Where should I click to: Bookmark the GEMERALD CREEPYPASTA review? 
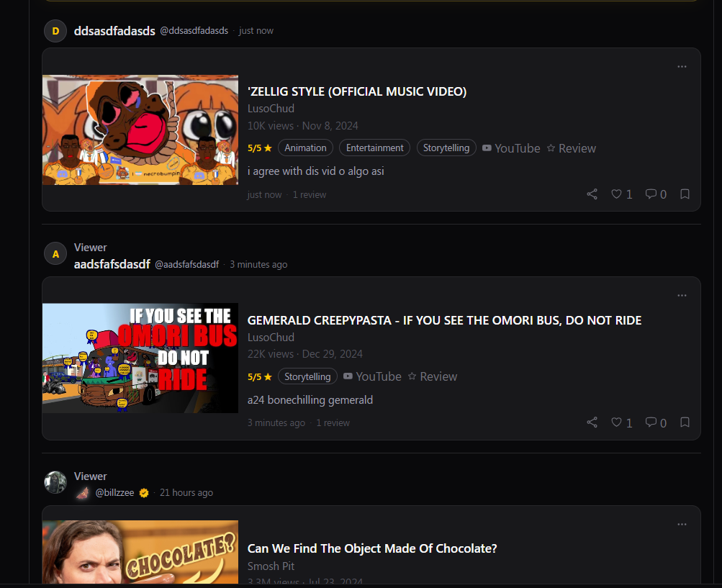click(x=685, y=422)
